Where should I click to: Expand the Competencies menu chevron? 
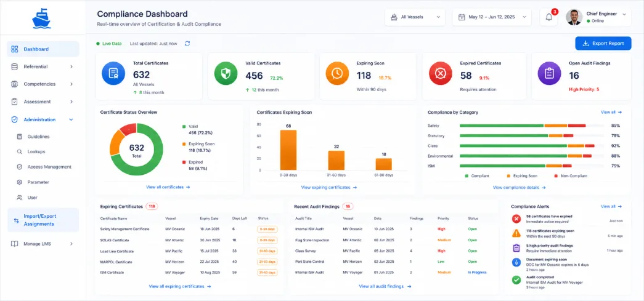71,84
